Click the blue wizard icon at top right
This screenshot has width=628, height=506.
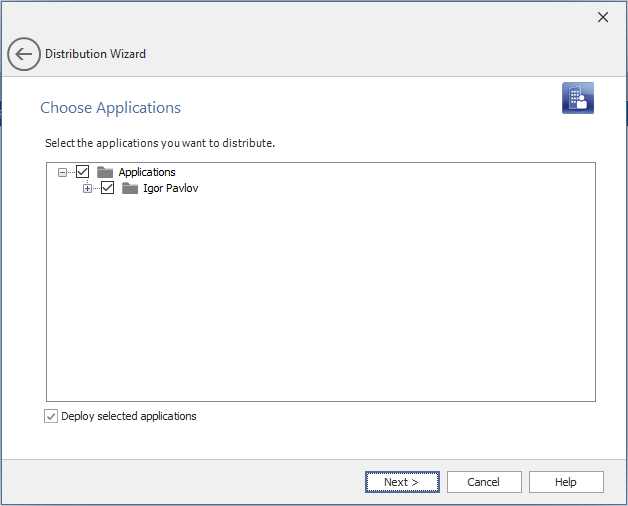(577, 98)
